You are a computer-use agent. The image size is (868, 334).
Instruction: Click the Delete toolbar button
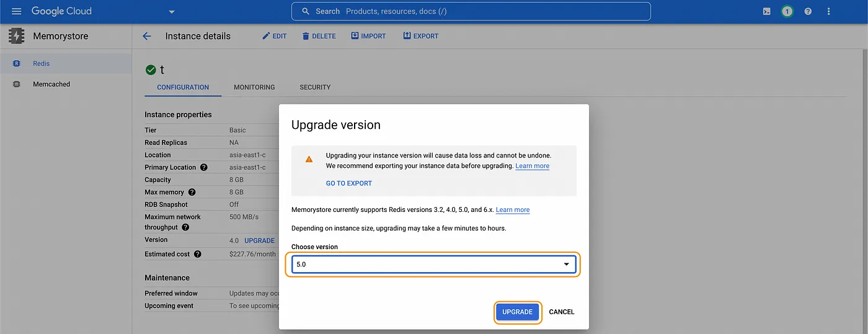(319, 37)
